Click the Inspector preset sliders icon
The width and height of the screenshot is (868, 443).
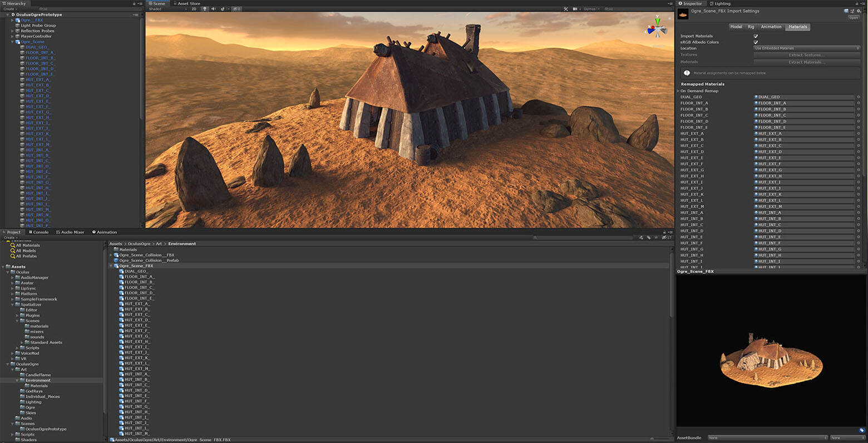pyautogui.click(x=852, y=11)
